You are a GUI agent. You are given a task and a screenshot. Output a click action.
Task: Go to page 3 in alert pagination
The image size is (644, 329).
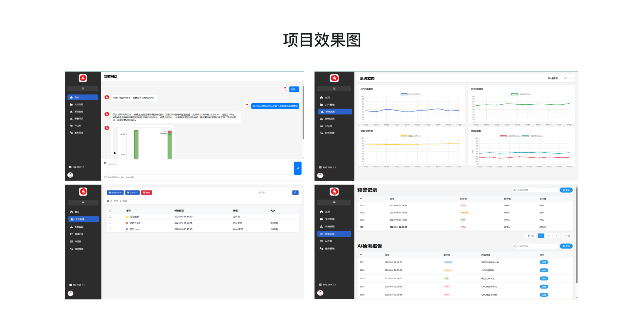[x=557, y=236]
